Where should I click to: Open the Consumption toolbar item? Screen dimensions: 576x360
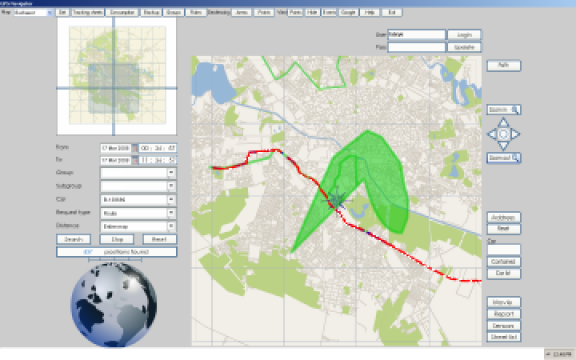[x=122, y=12]
